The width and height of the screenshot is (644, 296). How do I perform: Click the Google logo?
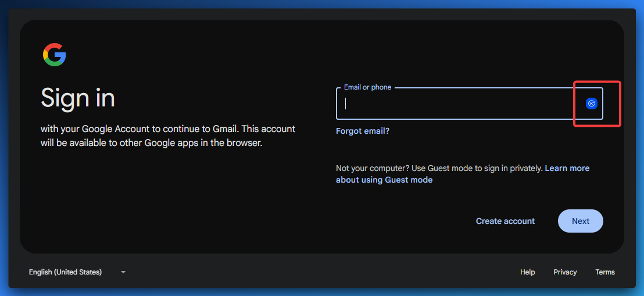click(x=54, y=55)
